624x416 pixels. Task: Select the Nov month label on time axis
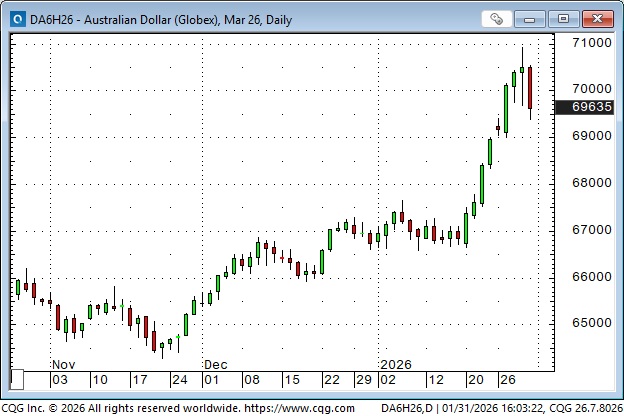pyautogui.click(x=63, y=365)
